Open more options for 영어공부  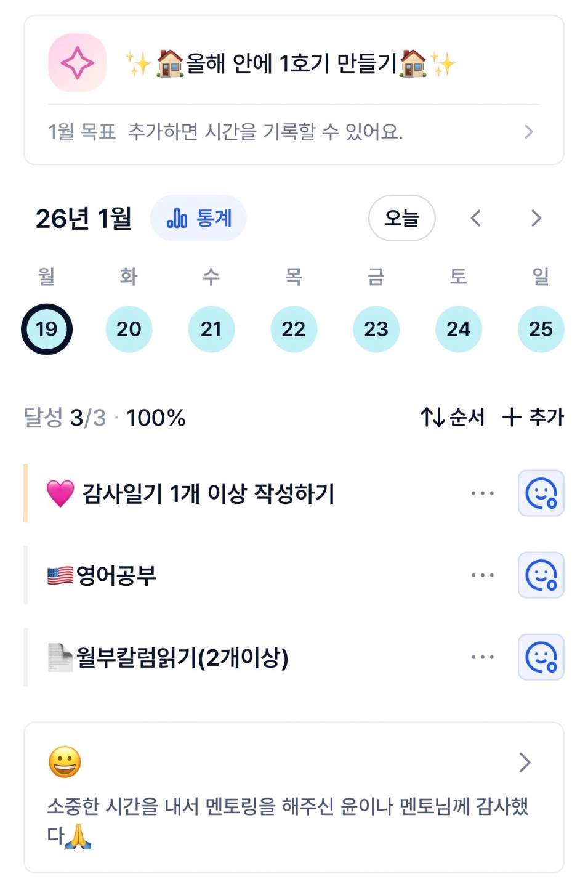point(482,575)
